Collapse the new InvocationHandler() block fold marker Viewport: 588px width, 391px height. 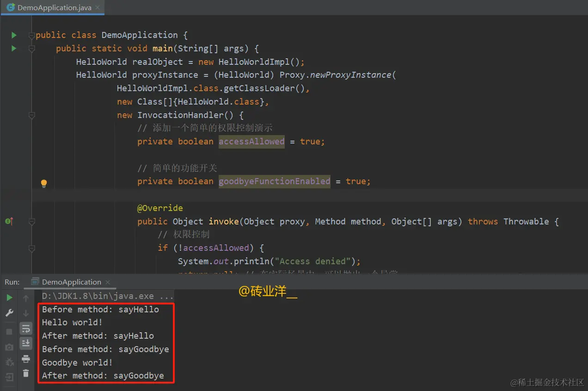31,115
